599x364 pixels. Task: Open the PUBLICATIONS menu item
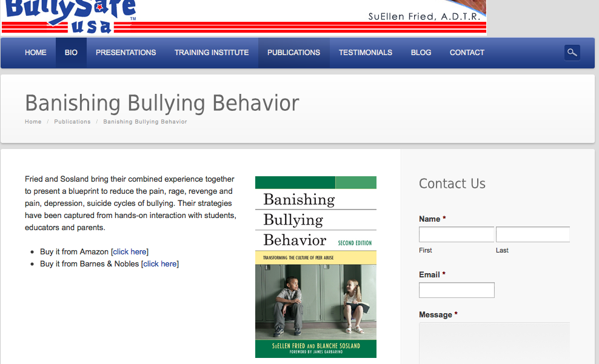tap(294, 53)
